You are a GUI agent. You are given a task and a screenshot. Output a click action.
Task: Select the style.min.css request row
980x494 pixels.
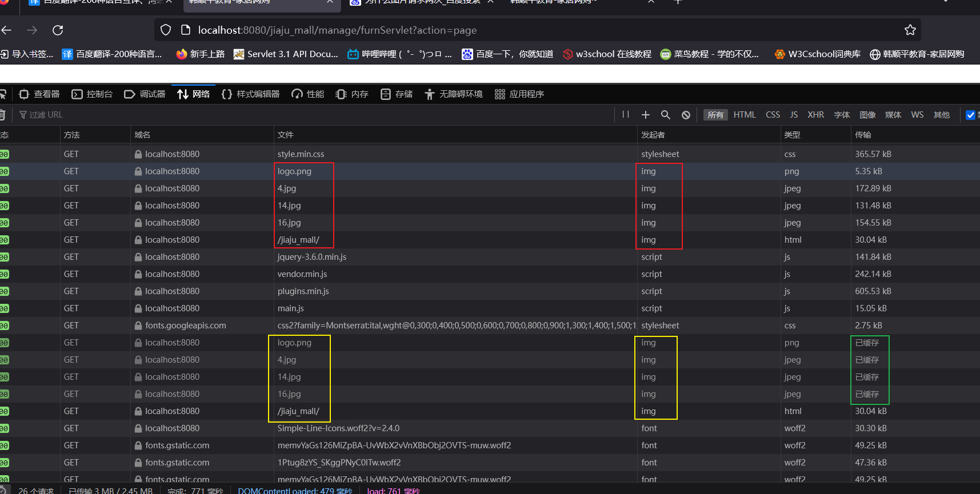tap(490, 154)
